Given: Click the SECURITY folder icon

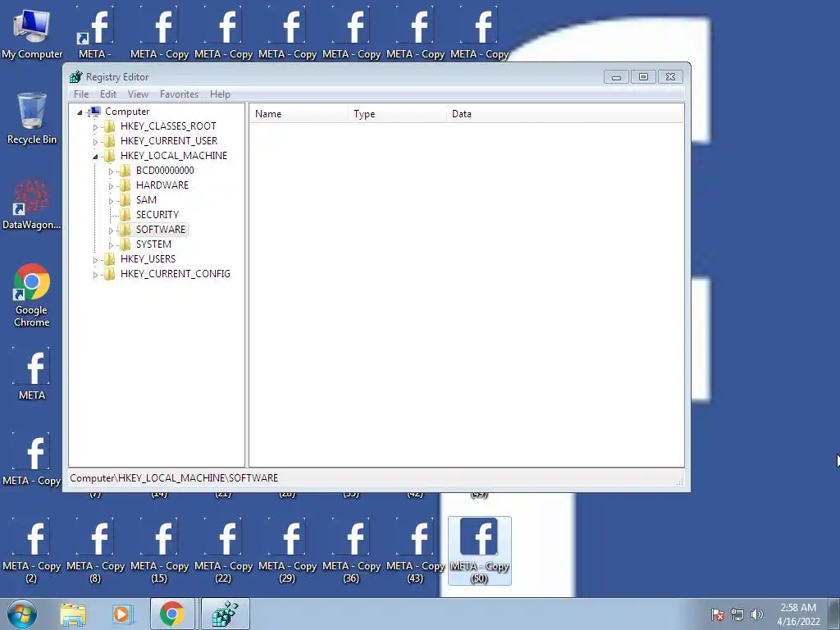Looking at the screenshot, I should click(125, 215).
